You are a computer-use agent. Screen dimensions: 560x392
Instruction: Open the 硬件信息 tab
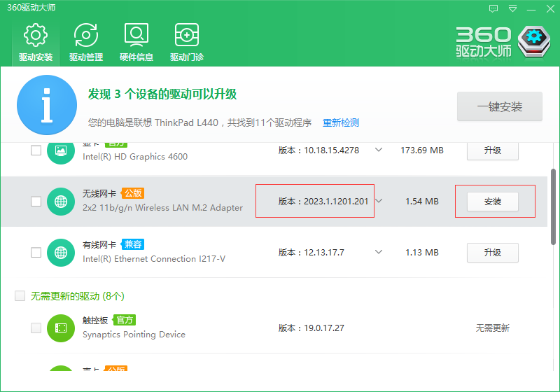pyautogui.click(x=136, y=42)
